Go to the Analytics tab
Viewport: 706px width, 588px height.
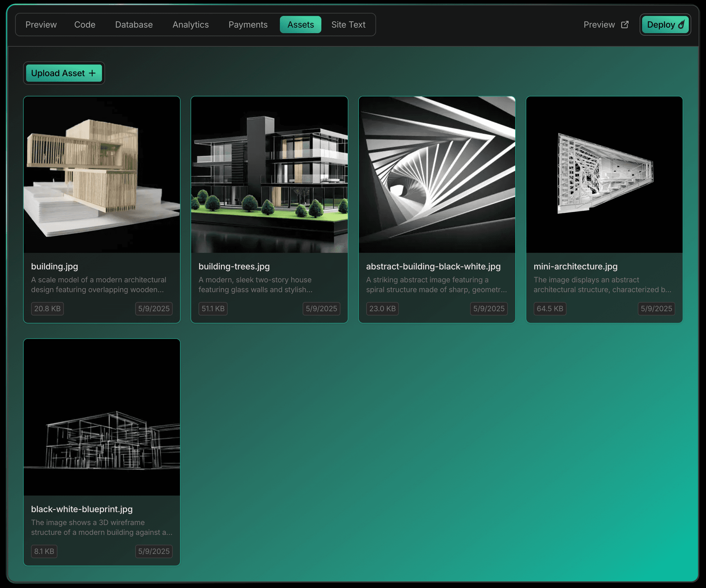[x=190, y=25]
